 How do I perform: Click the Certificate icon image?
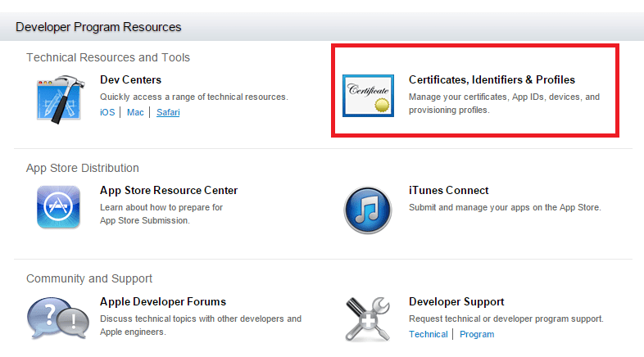click(368, 96)
